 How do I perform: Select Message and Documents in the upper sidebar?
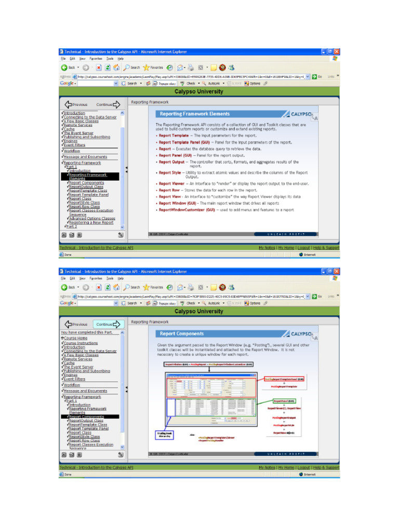pos(86,157)
